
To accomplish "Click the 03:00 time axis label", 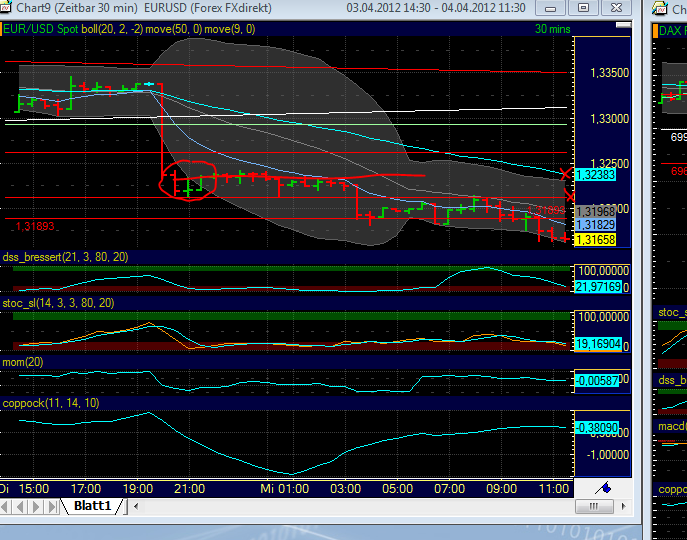I will tap(346, 489).
